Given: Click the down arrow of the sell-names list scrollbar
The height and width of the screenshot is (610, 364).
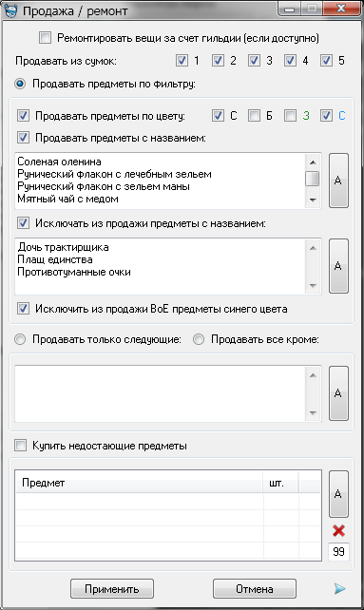Looking at the screenshot, I should pyautogui.click(x=313, y=200).
